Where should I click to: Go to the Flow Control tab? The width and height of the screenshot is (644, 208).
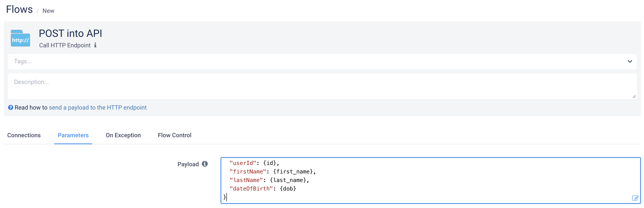[175, 135]
